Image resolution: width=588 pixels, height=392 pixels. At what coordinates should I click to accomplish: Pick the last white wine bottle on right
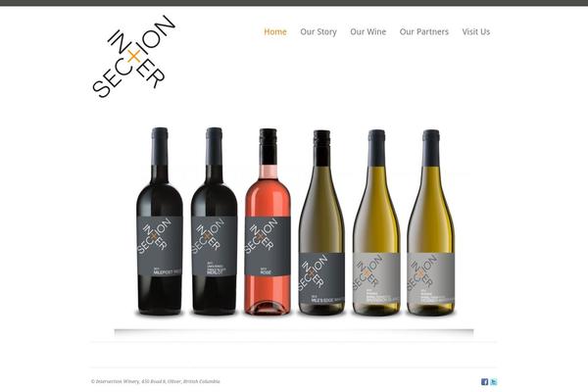point(431,222)
